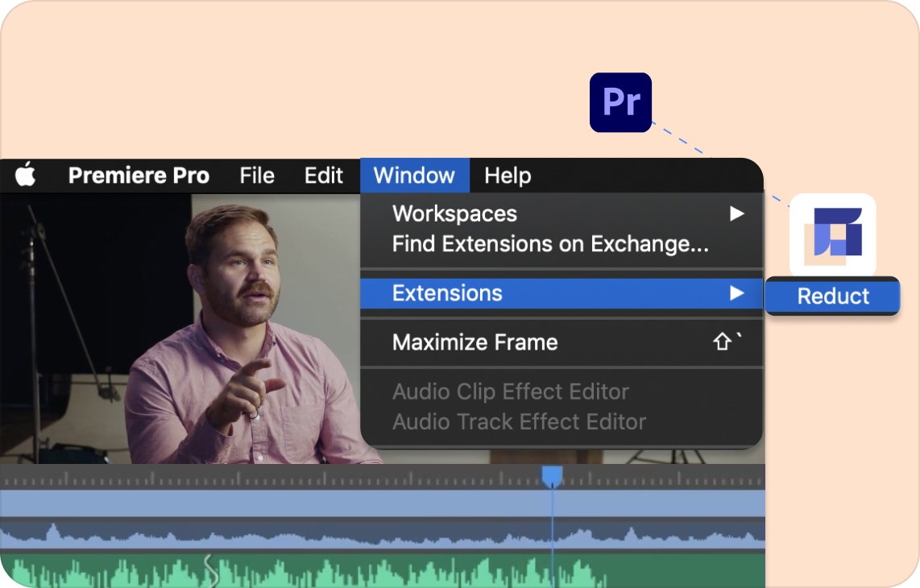Click the Adobe Premiere Pr icon

621,102
